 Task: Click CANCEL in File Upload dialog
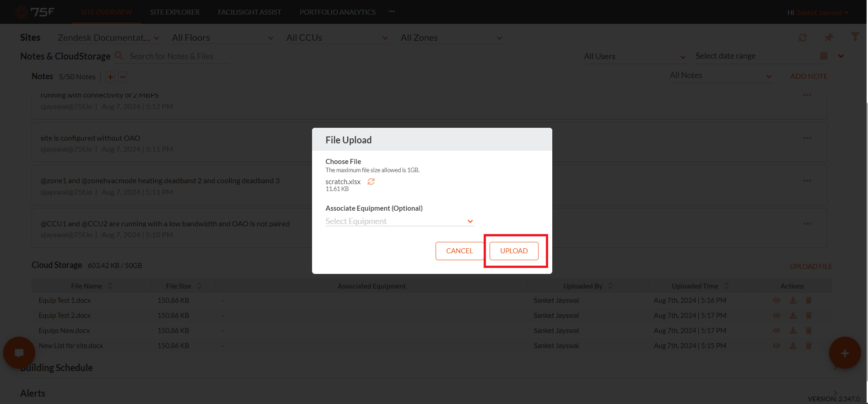coord(459,251)
